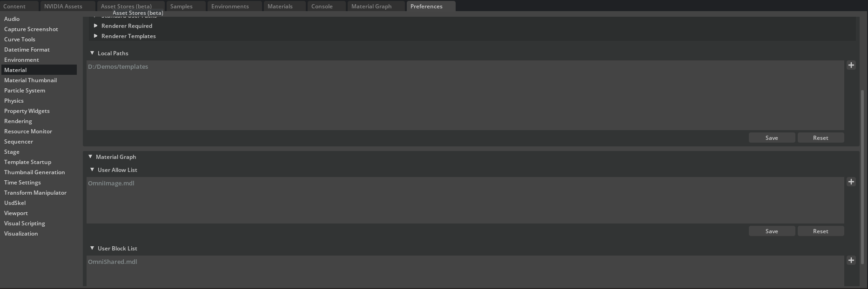This screenshot has width=868, height=289.
Task: Click the preferences vertical scrollbar
Action: pyautogui.click(x=862, y=177)
